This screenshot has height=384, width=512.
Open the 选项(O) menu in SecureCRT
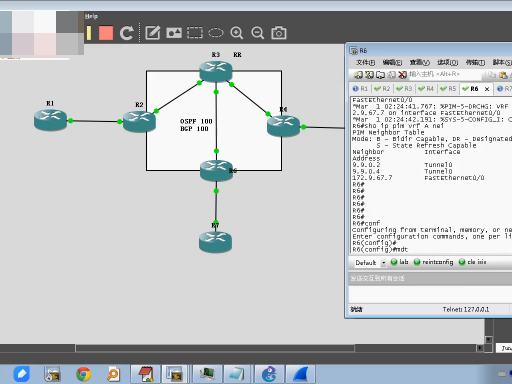[x=447, y=62]
